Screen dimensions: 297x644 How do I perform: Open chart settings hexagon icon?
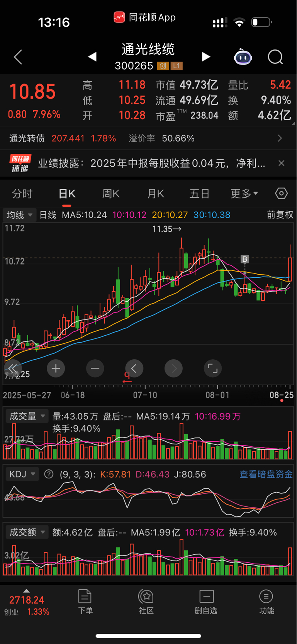click(281, 193)
